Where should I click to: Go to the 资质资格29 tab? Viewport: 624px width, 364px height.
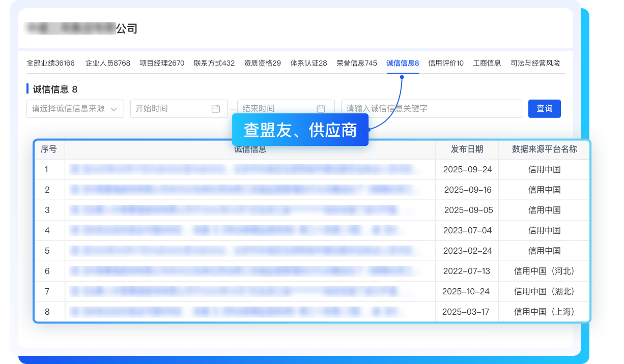click(263, 64)
